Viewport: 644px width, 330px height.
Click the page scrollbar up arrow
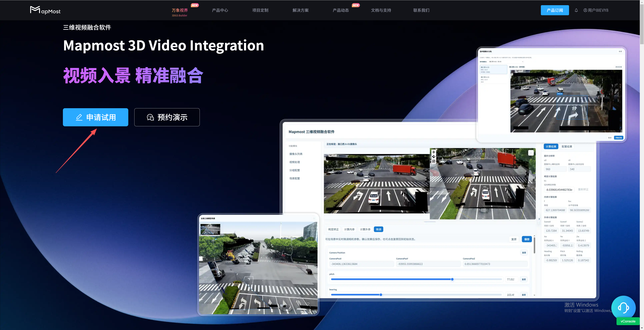(642, 2)
